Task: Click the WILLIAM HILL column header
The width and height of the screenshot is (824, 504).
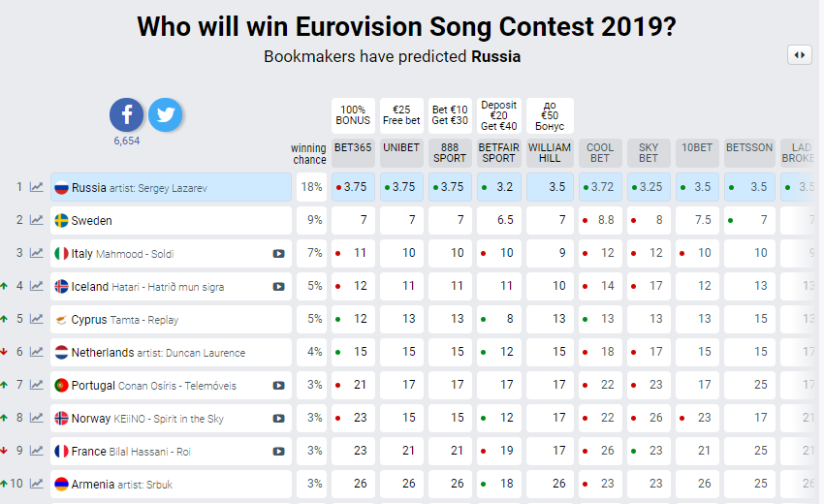Action: (x=550, y=153)
